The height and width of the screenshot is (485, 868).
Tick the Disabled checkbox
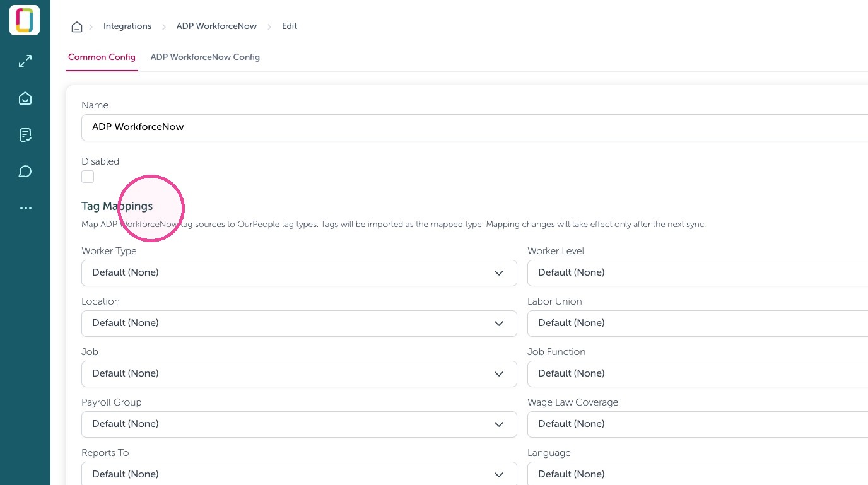point(88,177)
